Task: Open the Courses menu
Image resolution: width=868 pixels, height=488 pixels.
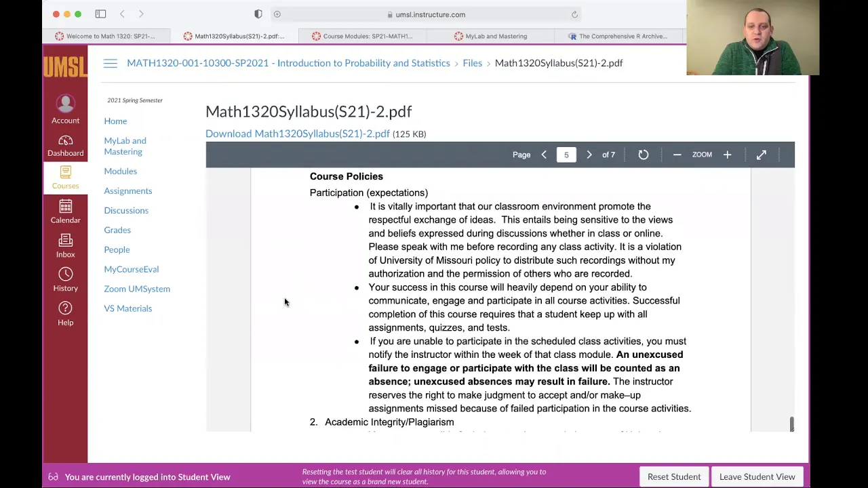Action: point(65,178)
